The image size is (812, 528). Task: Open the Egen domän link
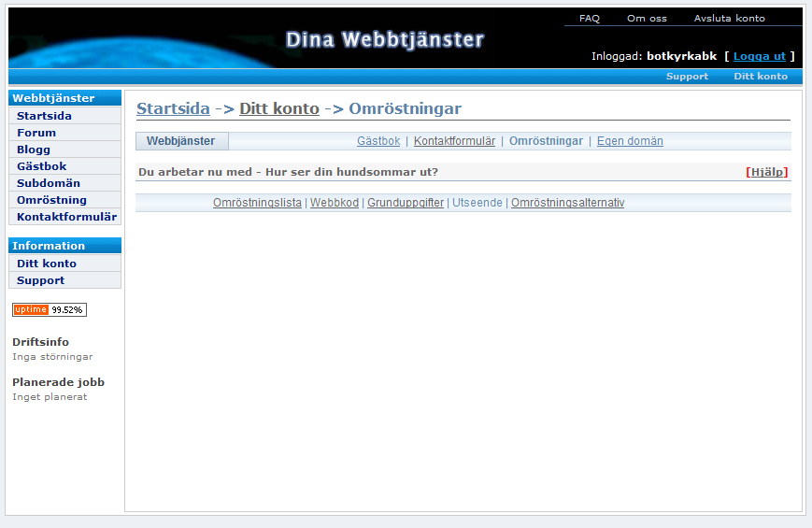(x=630, y=141)
